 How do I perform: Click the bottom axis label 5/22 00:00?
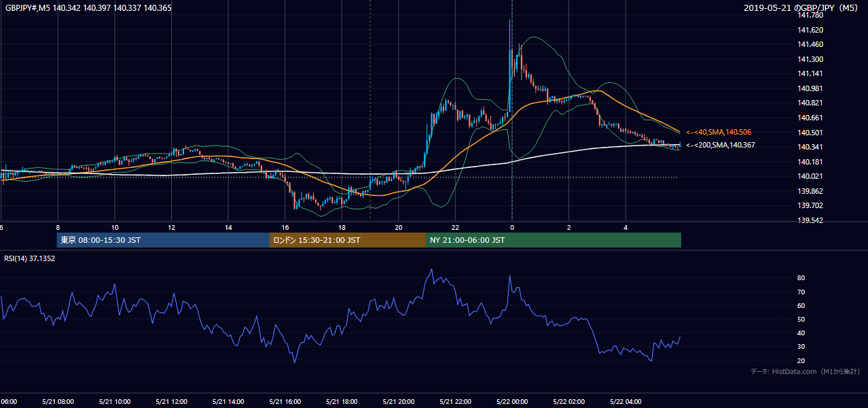click(511, 401)
